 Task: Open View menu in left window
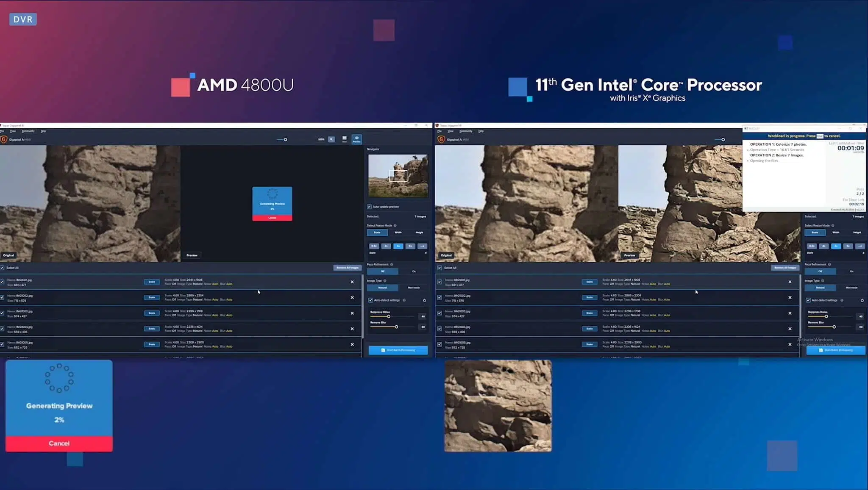pyautogui.click(x=13, y=131)
